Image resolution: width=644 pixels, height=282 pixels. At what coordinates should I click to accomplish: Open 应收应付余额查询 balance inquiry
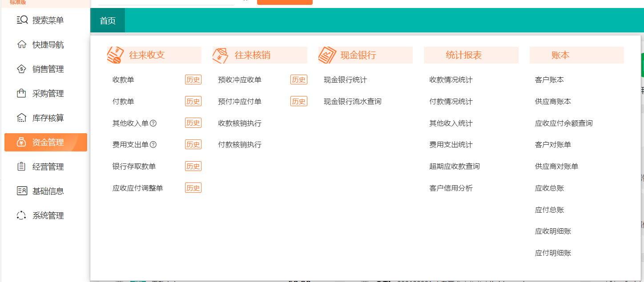point(563,123)
